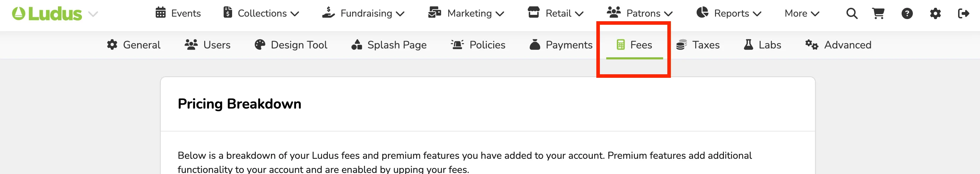This screenshot has width=980, height=174.
Task: Go to the Splash Page tab
Action: tap(389, 45)
